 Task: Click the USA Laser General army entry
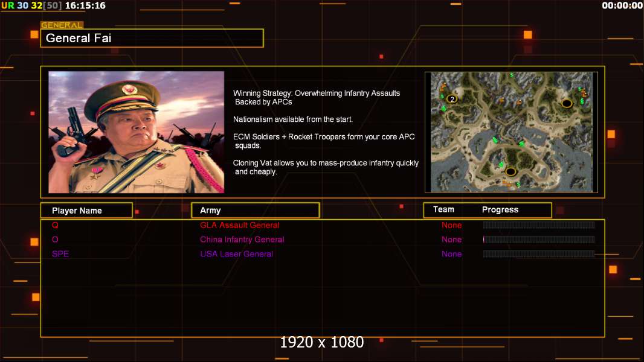click(237, 254)
